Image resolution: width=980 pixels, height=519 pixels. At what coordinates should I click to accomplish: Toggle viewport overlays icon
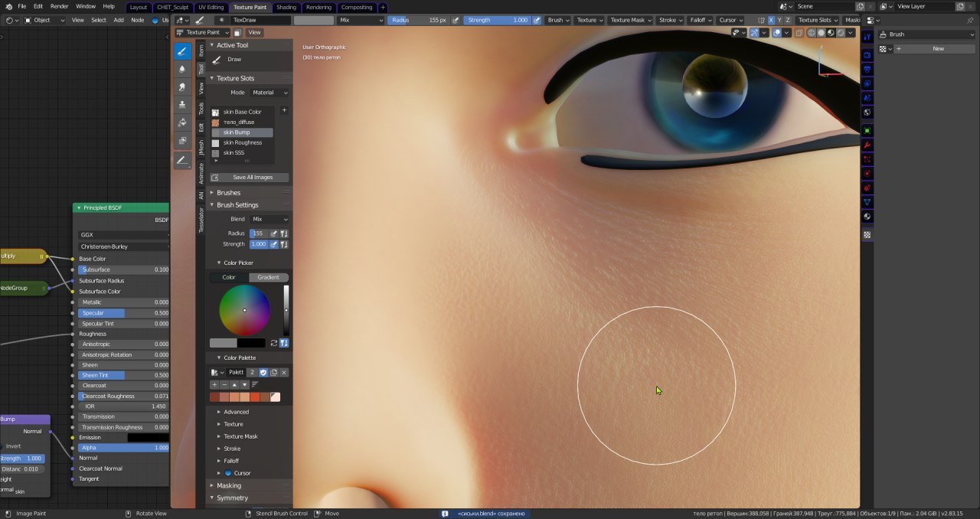pyautogui.click(x=777, y=33)
